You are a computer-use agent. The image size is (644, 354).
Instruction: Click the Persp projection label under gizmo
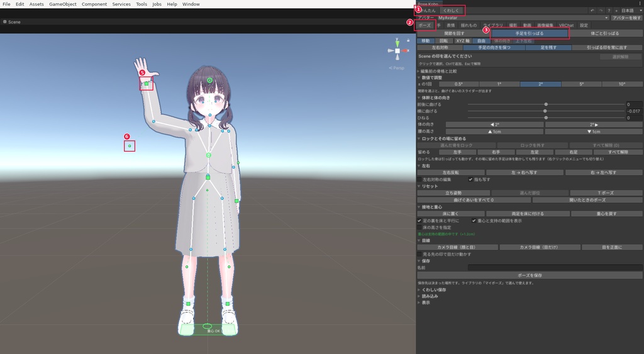point(396,68)
